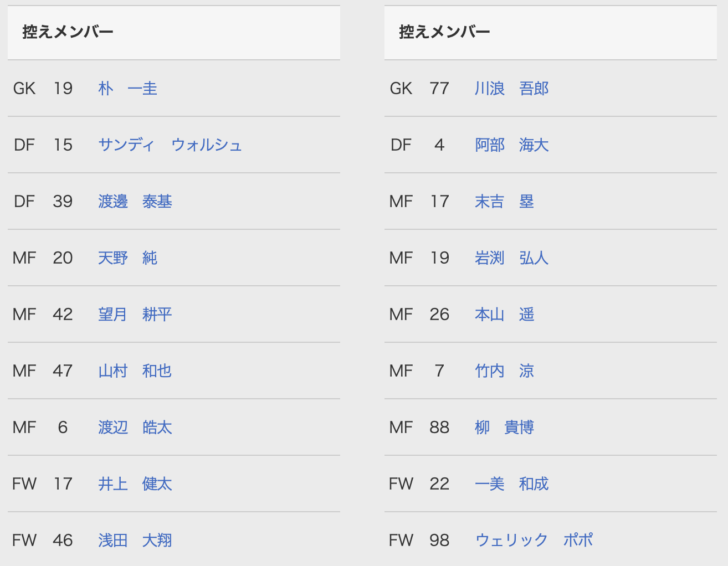Click 山村 和也 link
Screen dimensions: 728x566
coord(135,371)
